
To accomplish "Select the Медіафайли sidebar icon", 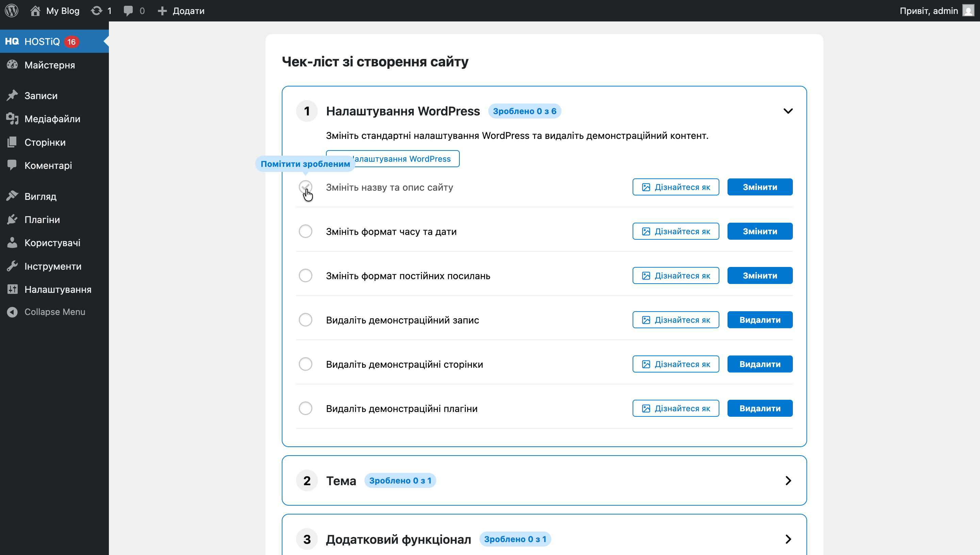I will tap(12, 118).
